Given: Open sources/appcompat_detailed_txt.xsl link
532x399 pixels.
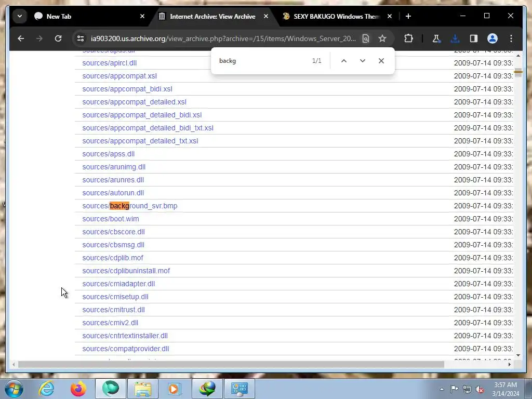Looking at the screenshot, I should click(140, 141).
